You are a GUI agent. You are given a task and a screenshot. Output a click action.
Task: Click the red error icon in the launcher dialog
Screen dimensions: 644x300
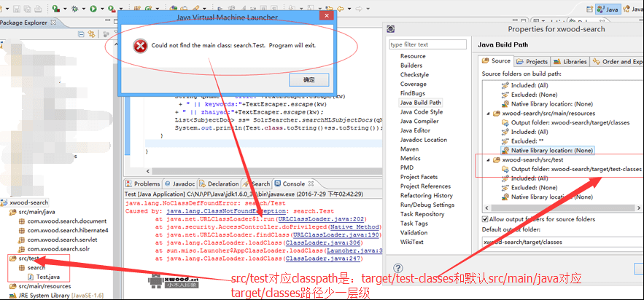(140, 45)
